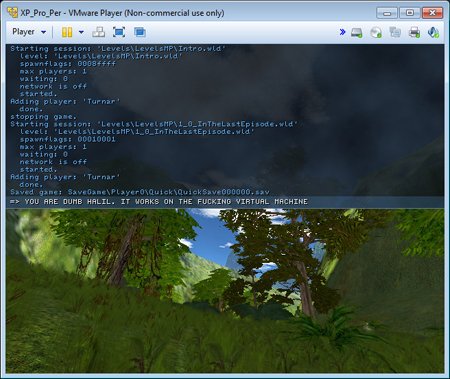This screenshot has width=450, height=379.
Task: Click the QuickSave000000.sav console log line
Action: (x=140, y=192)
